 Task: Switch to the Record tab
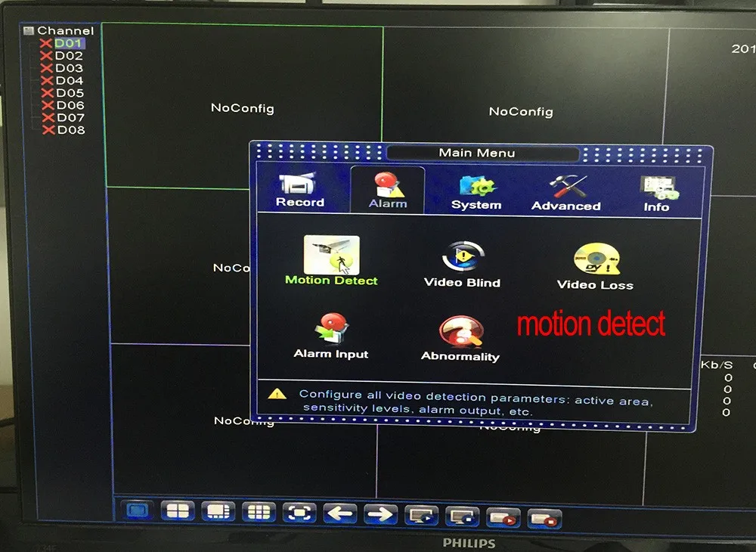pos(300,191)
